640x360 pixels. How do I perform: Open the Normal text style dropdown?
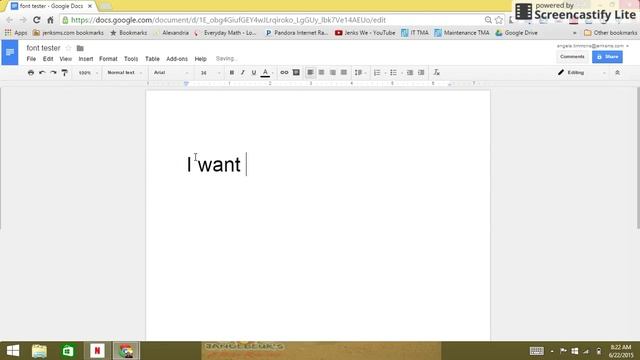pos(124,73)
